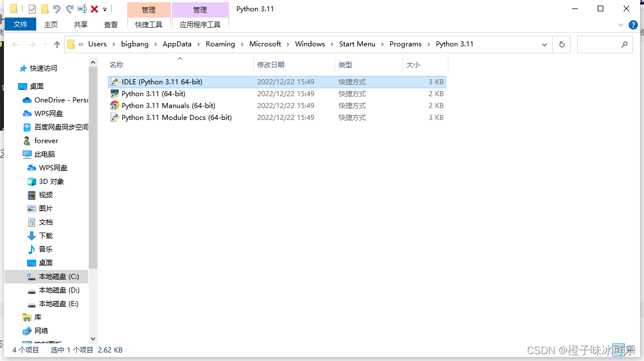Click the 图片 pictures icon in sidebar

click(x=32, y=208)
